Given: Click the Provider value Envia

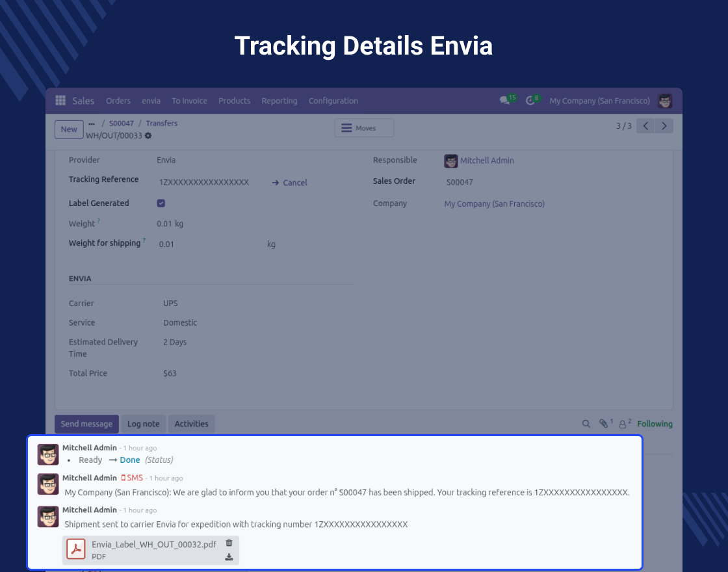Looking at the screenshot, I should coord(166,160).
